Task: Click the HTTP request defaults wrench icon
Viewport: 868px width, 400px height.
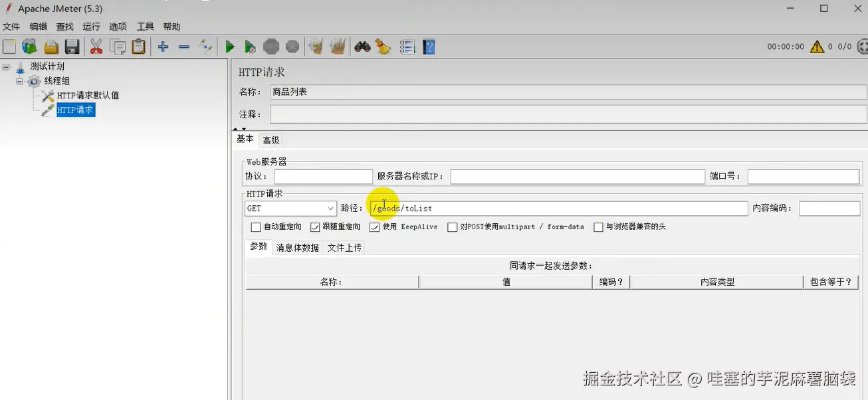Action: pos(48,96)
